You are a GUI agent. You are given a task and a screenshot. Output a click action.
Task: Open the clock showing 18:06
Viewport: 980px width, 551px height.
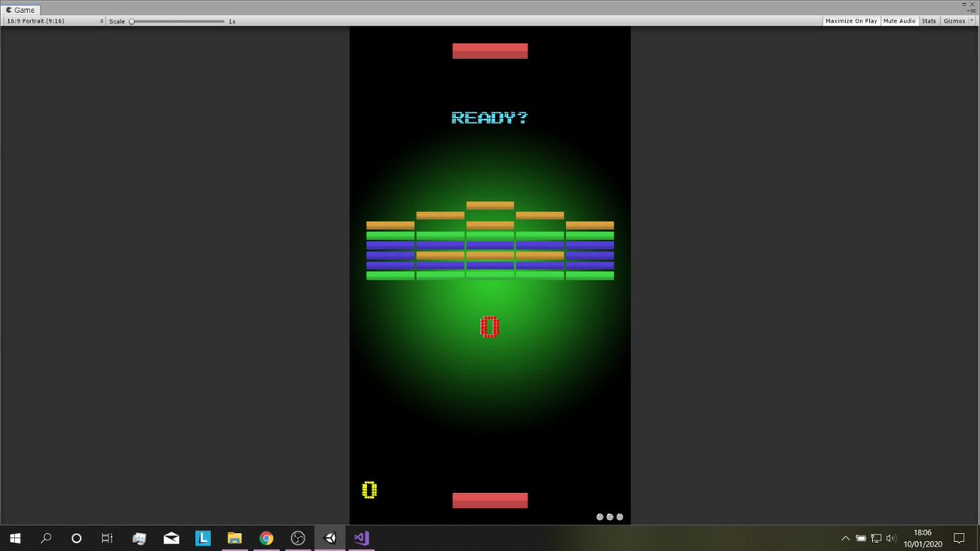pos(923,538)
